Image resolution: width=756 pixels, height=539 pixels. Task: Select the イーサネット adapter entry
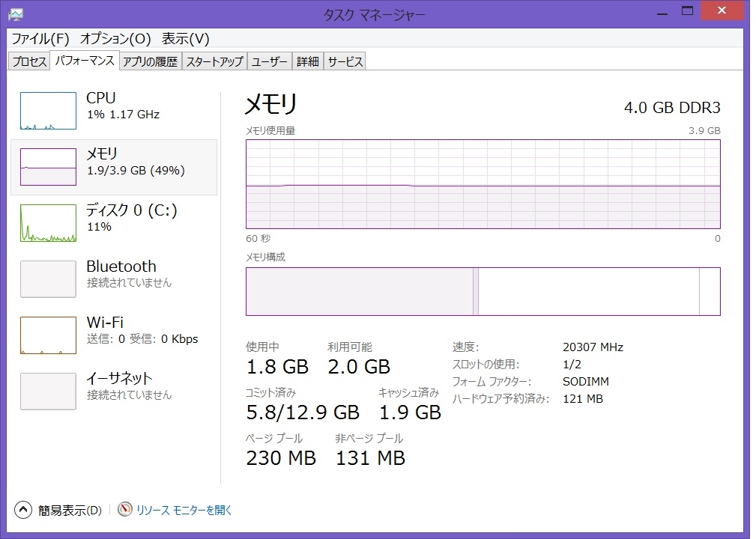[48, 391]
